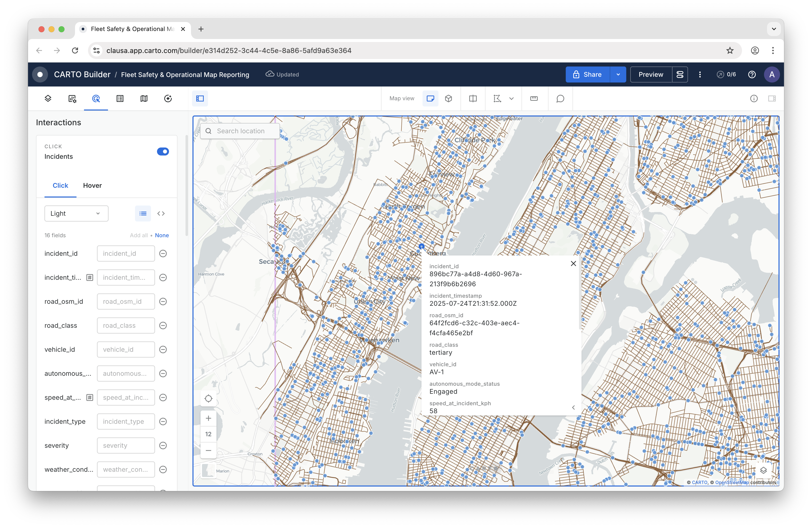Click the Preview button
This screenshot has height=528, width=812.
pos(650,74)
